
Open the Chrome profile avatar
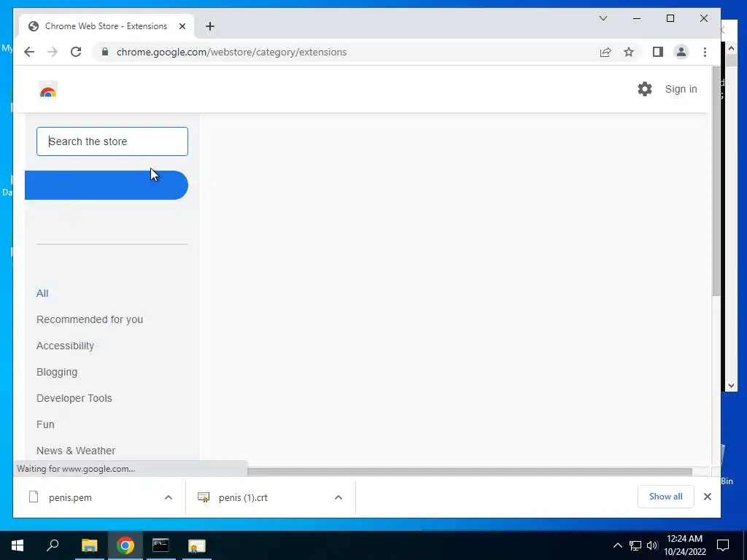coord(681,52)
